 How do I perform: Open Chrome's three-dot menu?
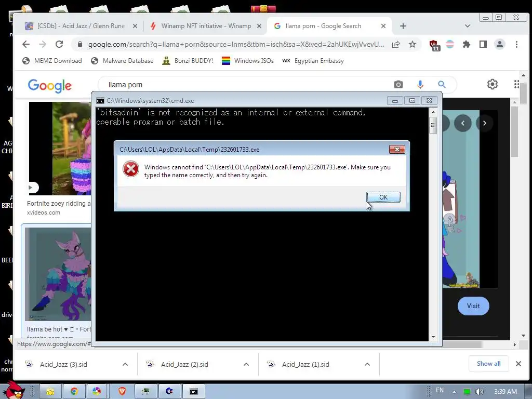pyautogui.click(x=516, y=44)
